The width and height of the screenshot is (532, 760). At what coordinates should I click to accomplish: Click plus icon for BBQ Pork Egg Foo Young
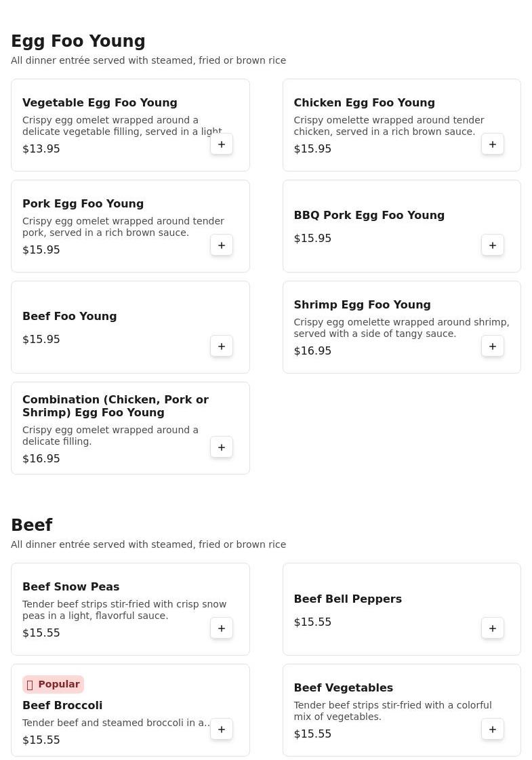pos(492,245)
